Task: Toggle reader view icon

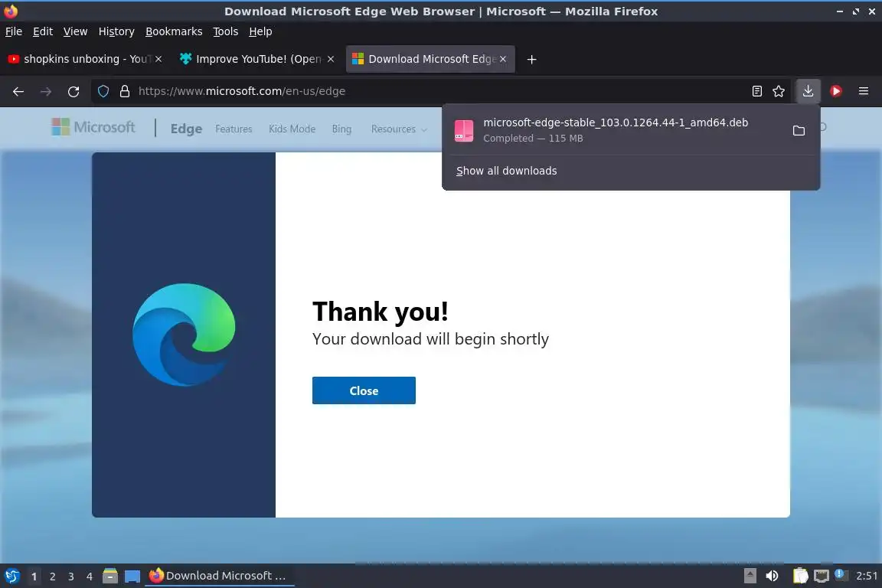Action: point(757,91)
